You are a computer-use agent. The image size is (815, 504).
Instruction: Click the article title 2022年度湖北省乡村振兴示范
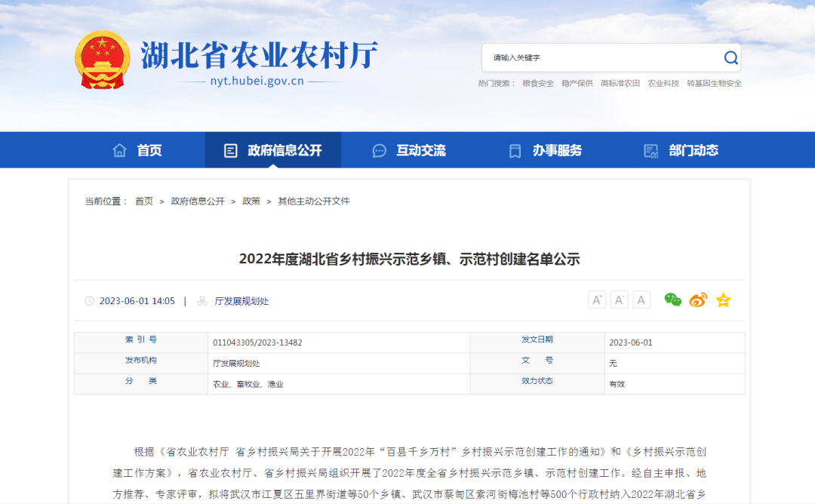[409, 259]
